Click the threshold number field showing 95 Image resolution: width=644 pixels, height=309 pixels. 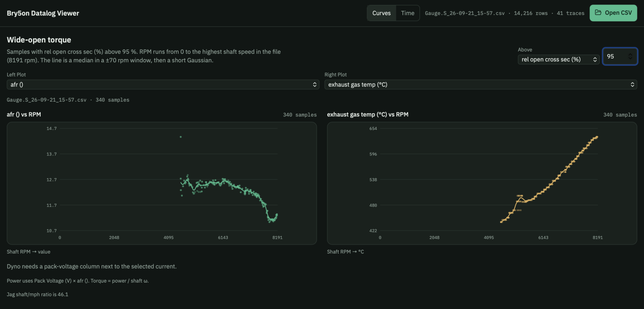pyautogui.click(x=619, y=56)
